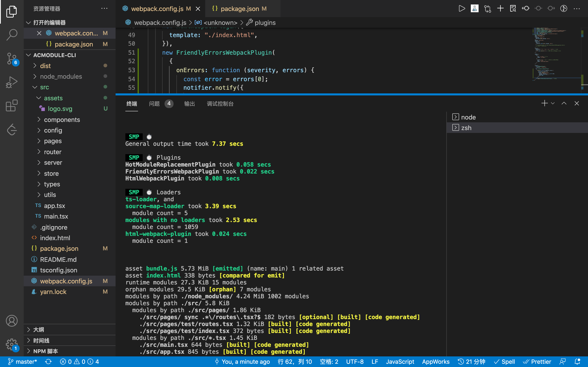The image size is (588, 367).
Task: Click the JavaScript language mode button
Action: (400, 362)
